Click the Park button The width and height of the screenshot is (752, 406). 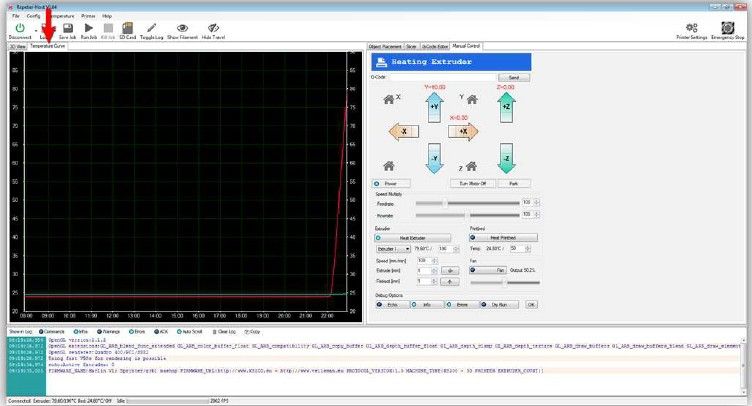514,184
